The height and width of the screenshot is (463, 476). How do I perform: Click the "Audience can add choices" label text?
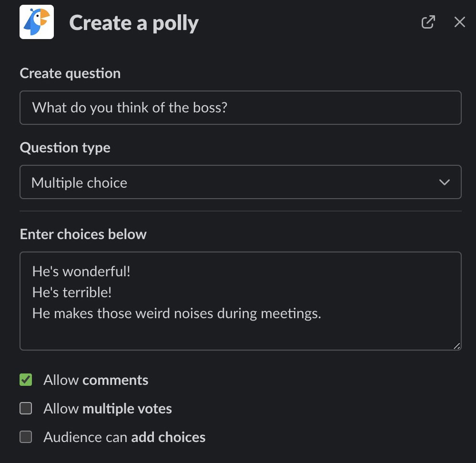pyautogui.click(x=124, y=437)
